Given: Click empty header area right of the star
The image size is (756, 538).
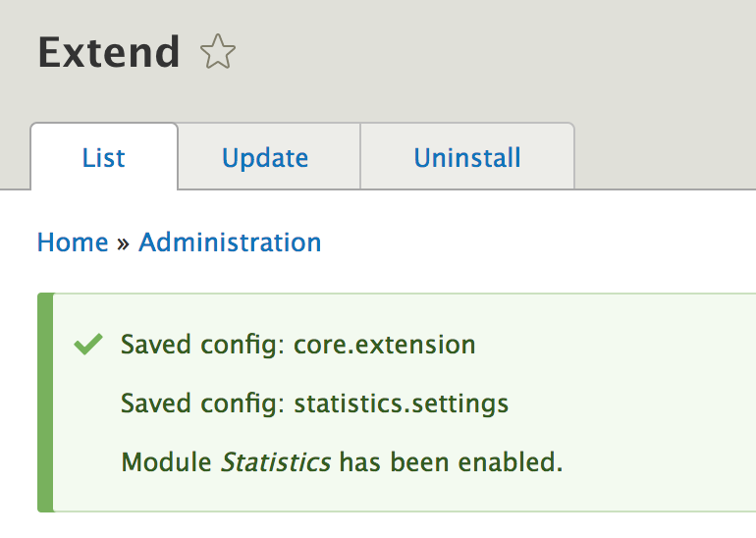Looking at the screenshot, I should [491, 52].
